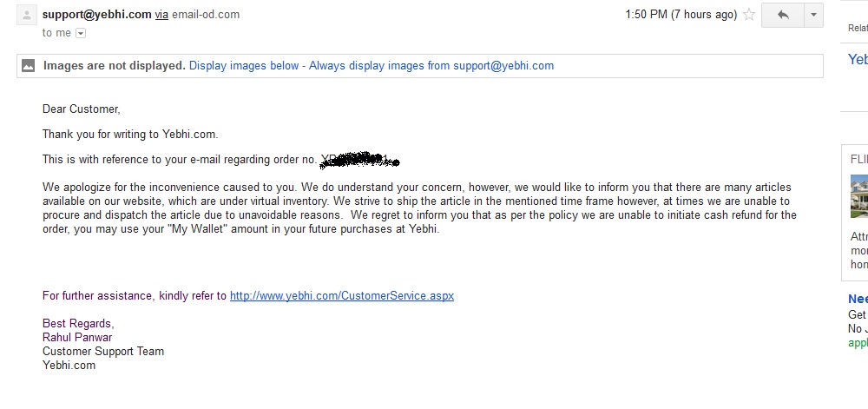Click the green ad URL in sidebar
Screen dimensions: 868x409
858,343
